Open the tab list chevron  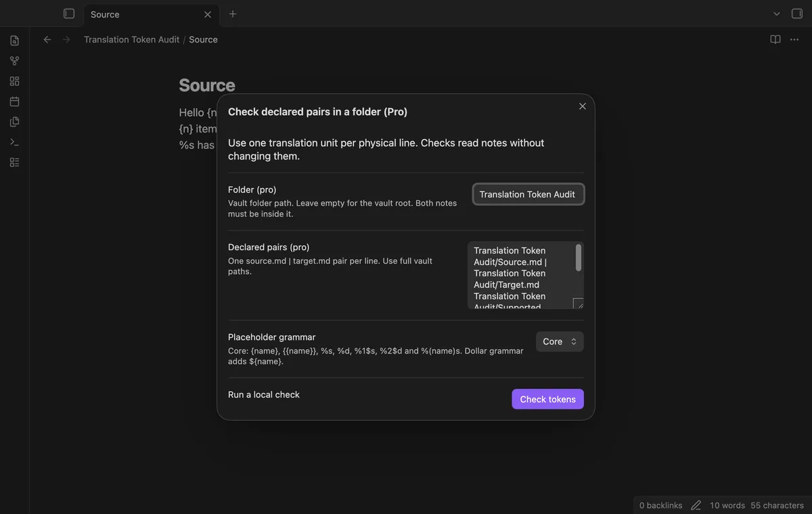(x=777, y=14)
